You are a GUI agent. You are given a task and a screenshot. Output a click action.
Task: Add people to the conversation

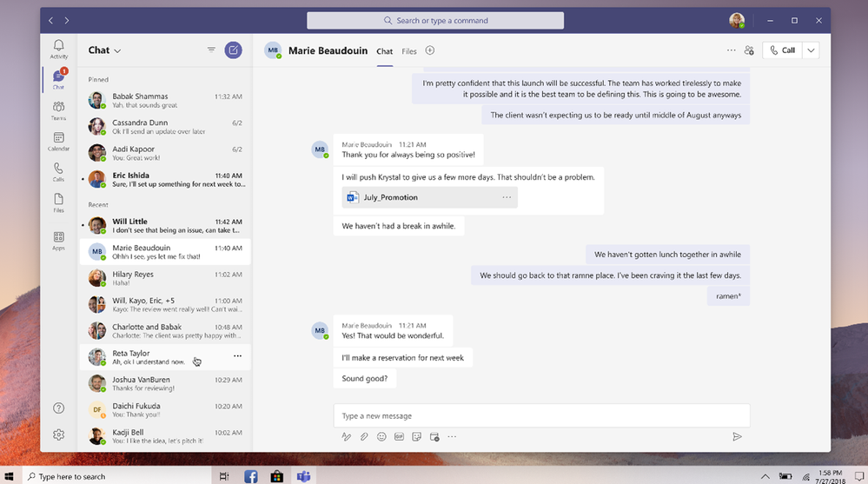point(749,50)
